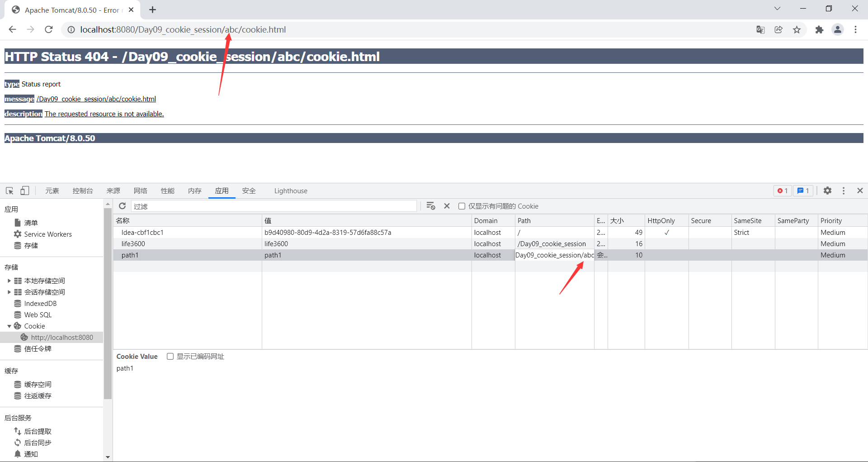This screenshot has height=462, width=868.
Task: Close the DevTools panel
Action: tap(860, 191)
